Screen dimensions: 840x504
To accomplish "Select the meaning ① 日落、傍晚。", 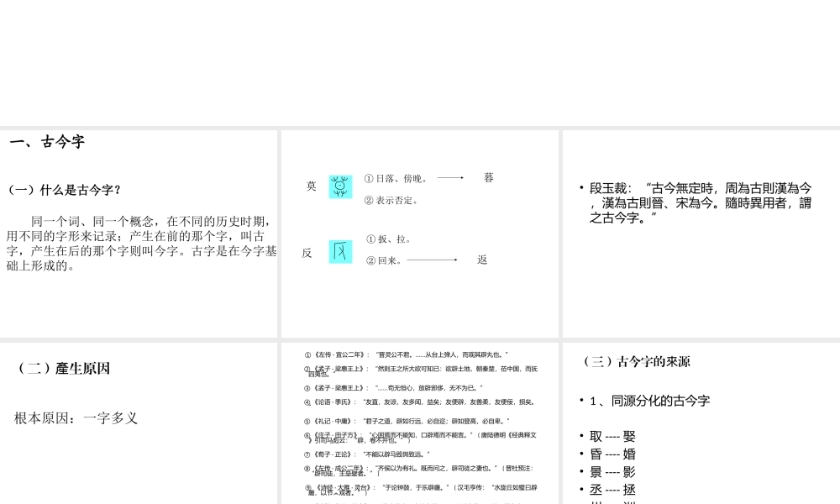I will 396,178.
